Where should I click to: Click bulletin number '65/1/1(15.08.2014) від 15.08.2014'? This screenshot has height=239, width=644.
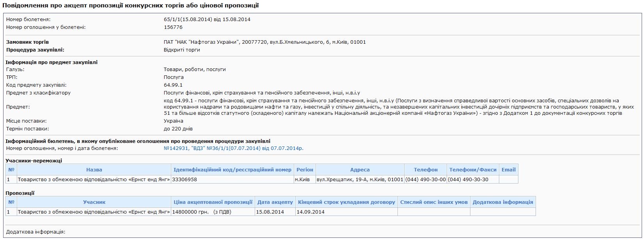point(207,20)
